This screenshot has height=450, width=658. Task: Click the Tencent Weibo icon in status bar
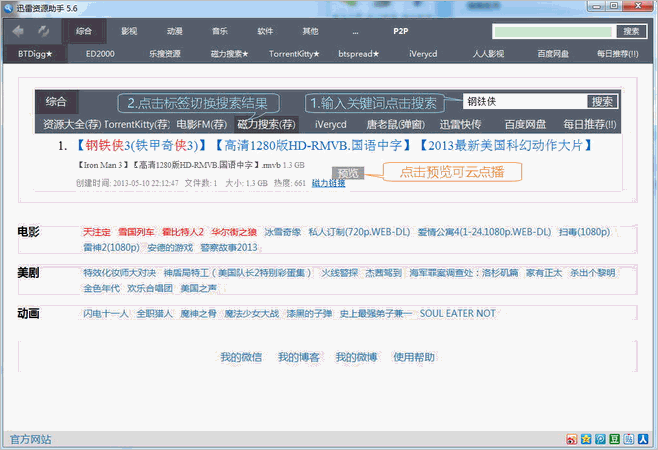click(600, 439)
